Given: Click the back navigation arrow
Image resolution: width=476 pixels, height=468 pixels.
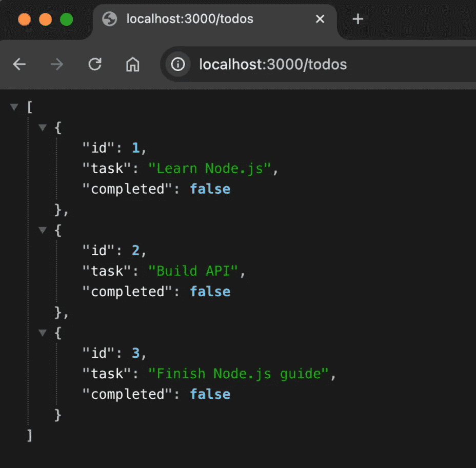Looking at the screenshot, I should 19,65.
